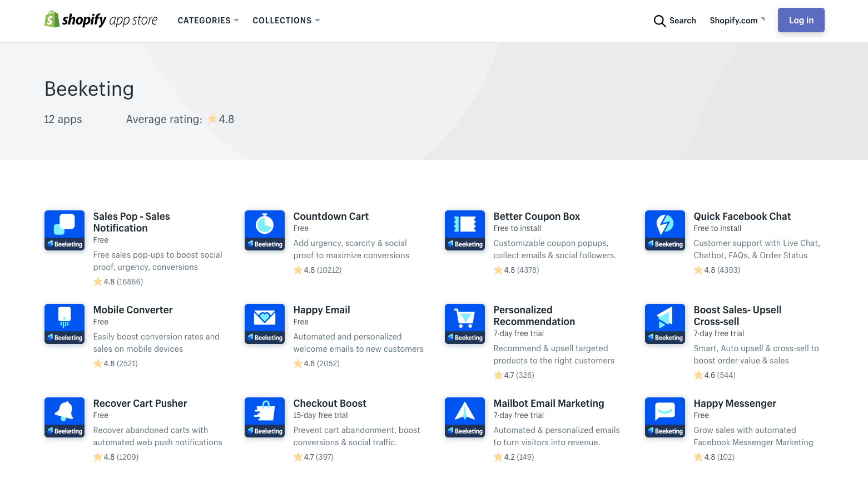Open the Countdown Cart title link
Image resolution: width=868 pixels, height=497 pixels.
click(x=331, y=216)
